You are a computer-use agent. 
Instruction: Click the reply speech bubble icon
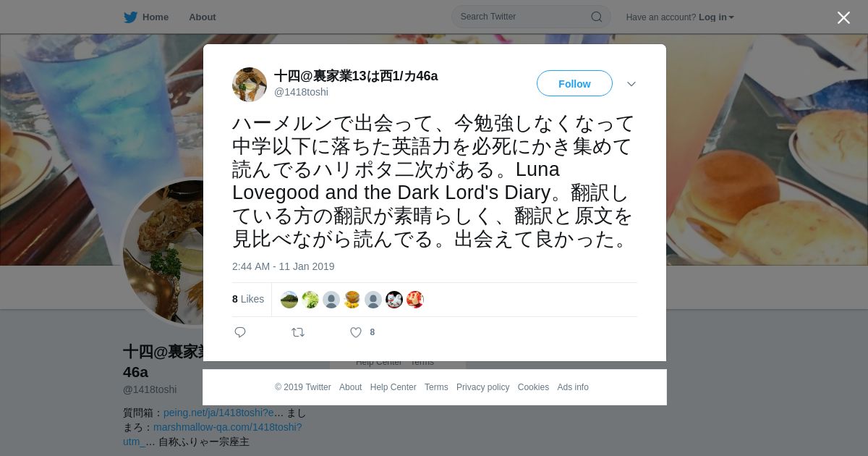[x=240, y=332]
